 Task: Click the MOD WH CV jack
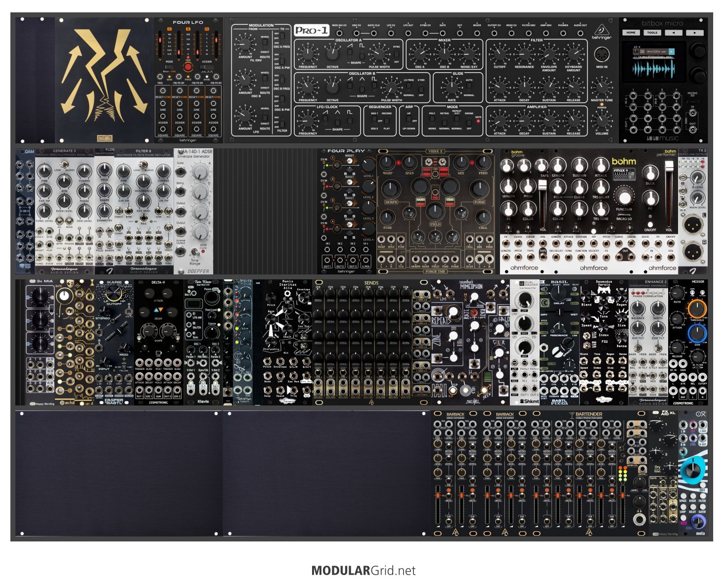pyautogui.click(x=339, y=33)
